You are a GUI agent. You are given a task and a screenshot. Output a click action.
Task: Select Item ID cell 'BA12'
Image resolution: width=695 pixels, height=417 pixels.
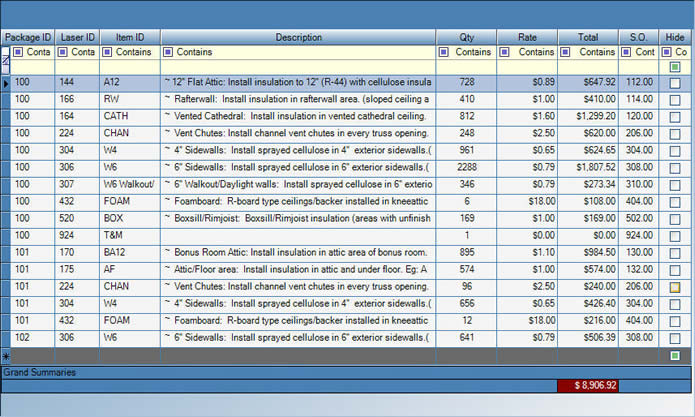click(x=130, y=253)
